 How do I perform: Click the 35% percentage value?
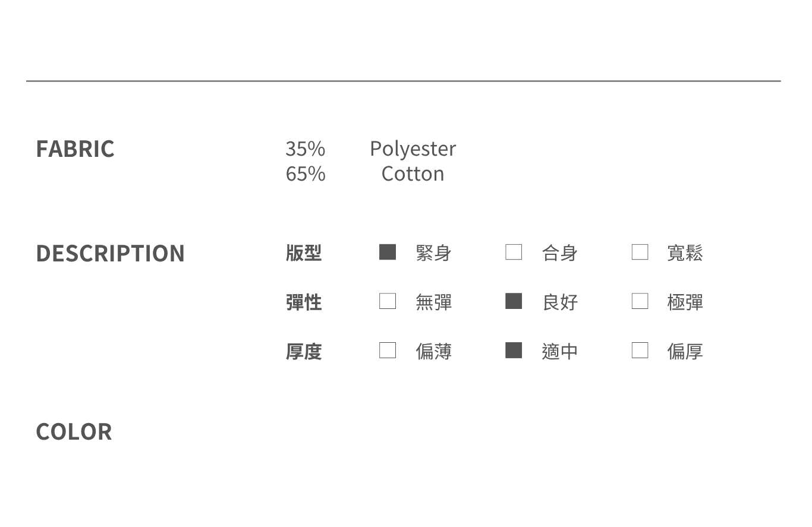(x=305, y=149)
